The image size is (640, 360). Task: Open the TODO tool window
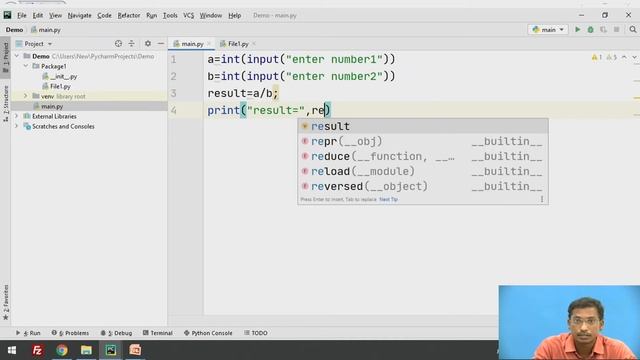coord(256,333)
